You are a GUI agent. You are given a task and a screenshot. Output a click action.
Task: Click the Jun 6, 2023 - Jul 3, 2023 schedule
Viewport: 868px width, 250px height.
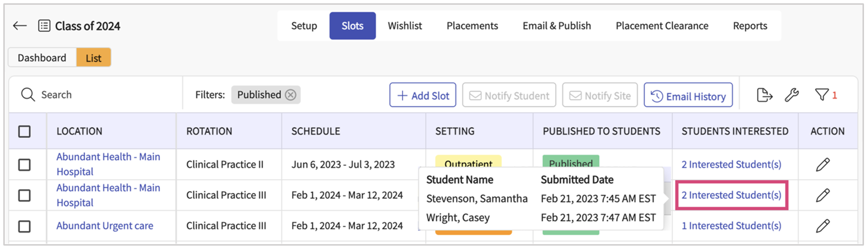tap(343, 164)
